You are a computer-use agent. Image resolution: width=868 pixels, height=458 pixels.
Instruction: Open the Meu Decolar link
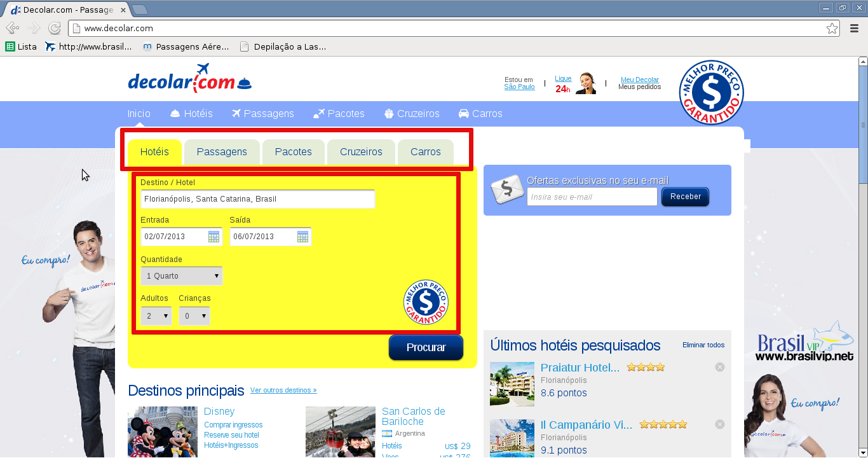click(x=640, y=80)
